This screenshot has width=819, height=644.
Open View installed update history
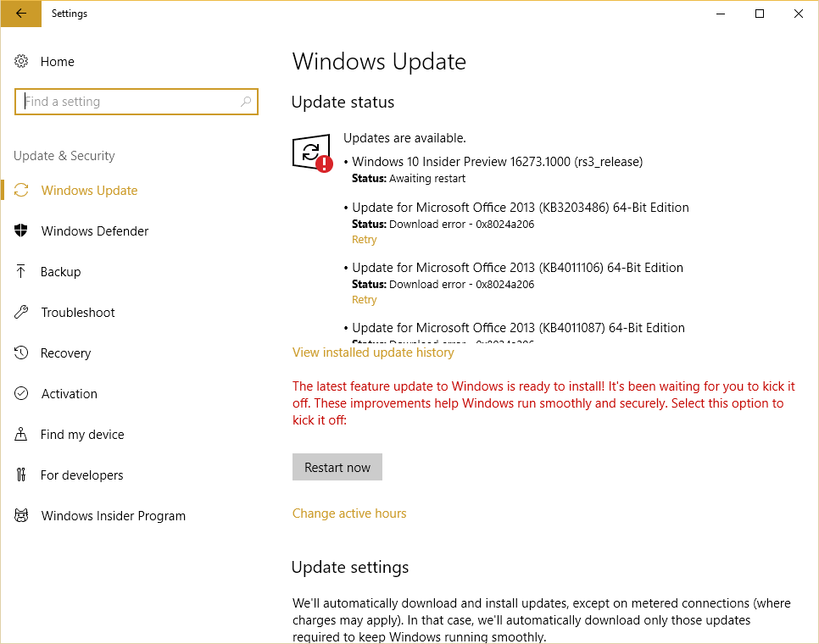coord(373,353)
